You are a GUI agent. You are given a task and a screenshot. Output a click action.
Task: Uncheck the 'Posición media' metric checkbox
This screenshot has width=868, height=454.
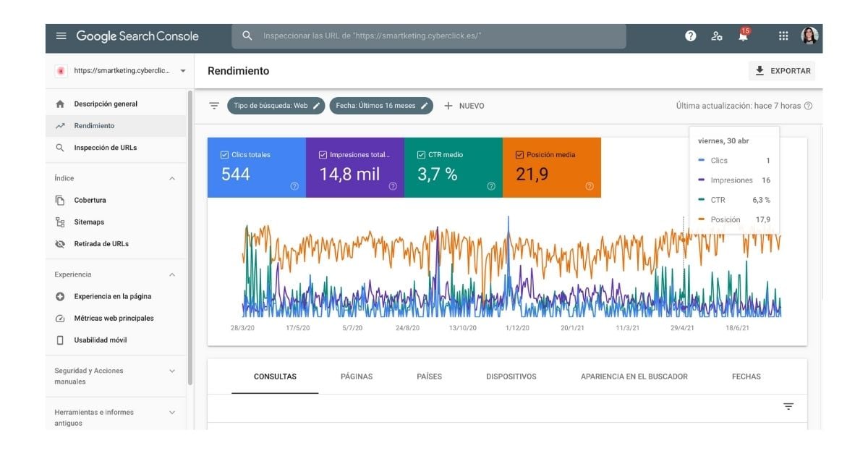click(x=519, y=154)
